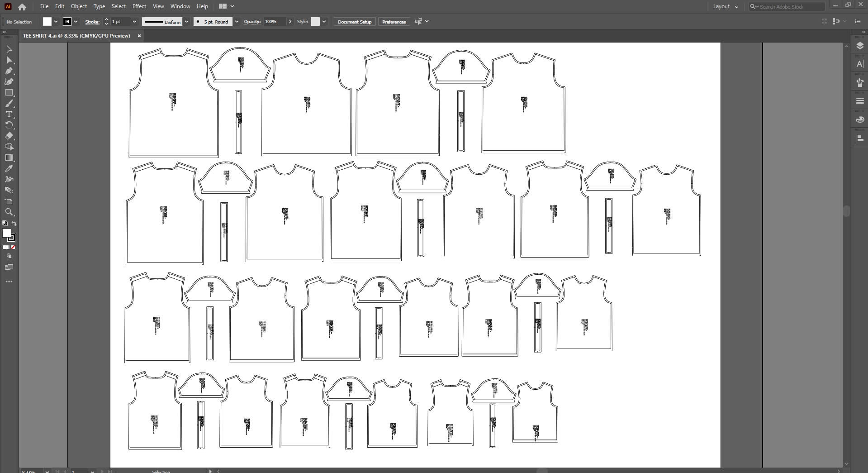
Task: Open the control bar list options menu
Action: point(858,22)
